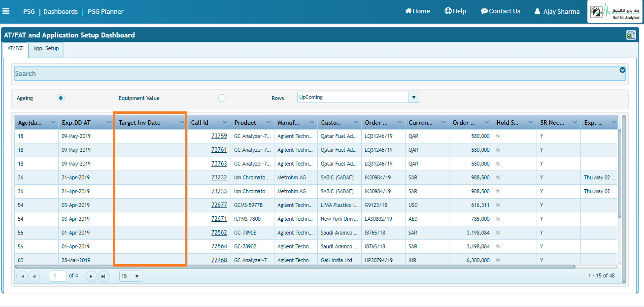
Task: Open Exp.DD AT column menu arrow
Action: 109,122
